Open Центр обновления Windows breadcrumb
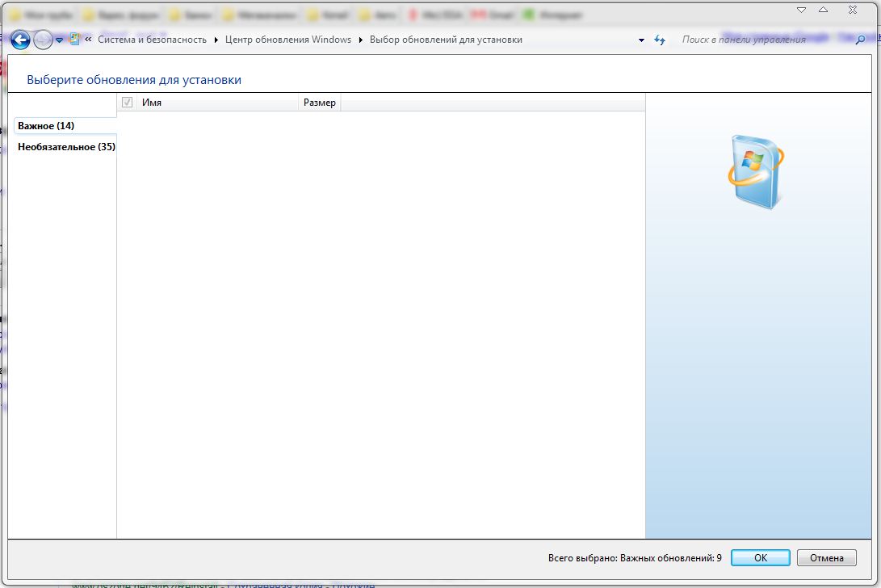Screen dimensions: 881x588 (288, 40)
